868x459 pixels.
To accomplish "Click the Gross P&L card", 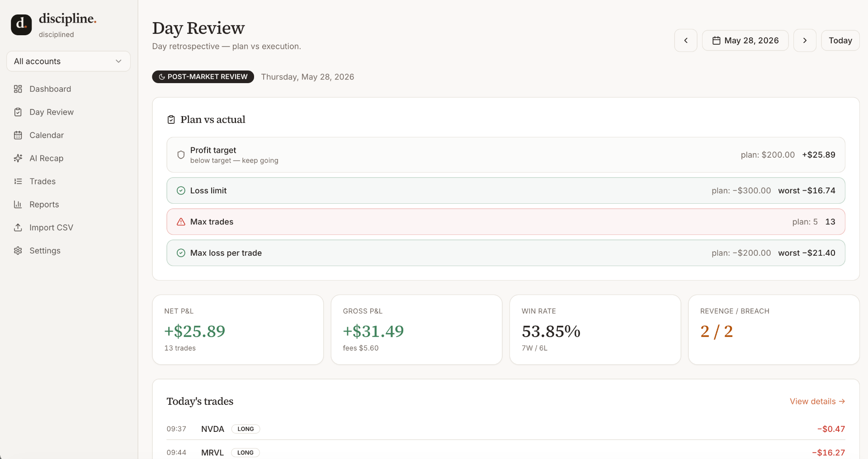I will [416, 330].
